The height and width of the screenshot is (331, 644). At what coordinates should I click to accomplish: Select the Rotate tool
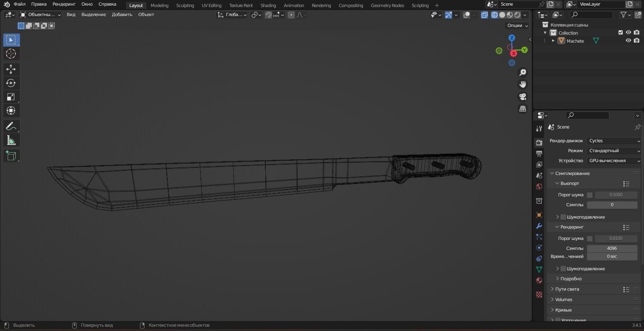(x=11, y=83)
